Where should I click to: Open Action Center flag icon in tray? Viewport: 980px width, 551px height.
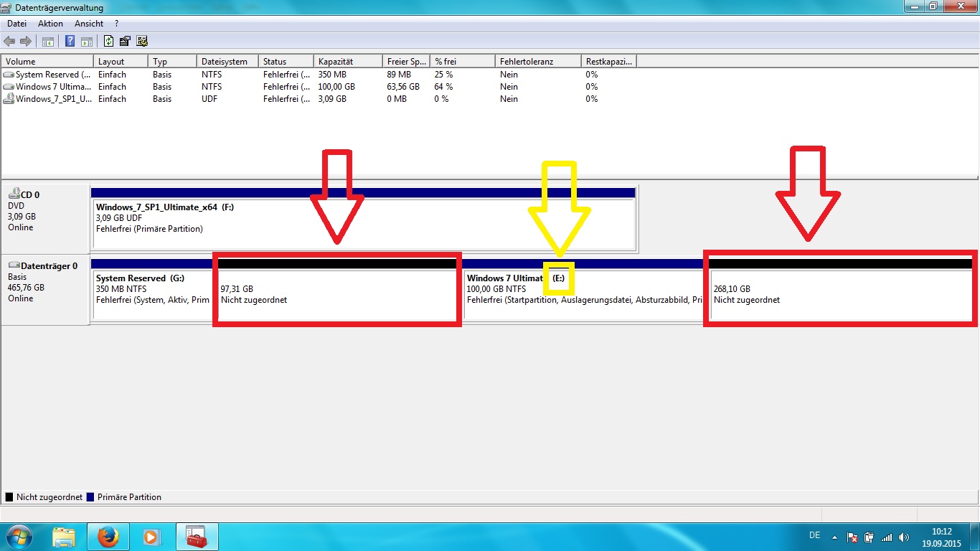click(x=852, y=537)
